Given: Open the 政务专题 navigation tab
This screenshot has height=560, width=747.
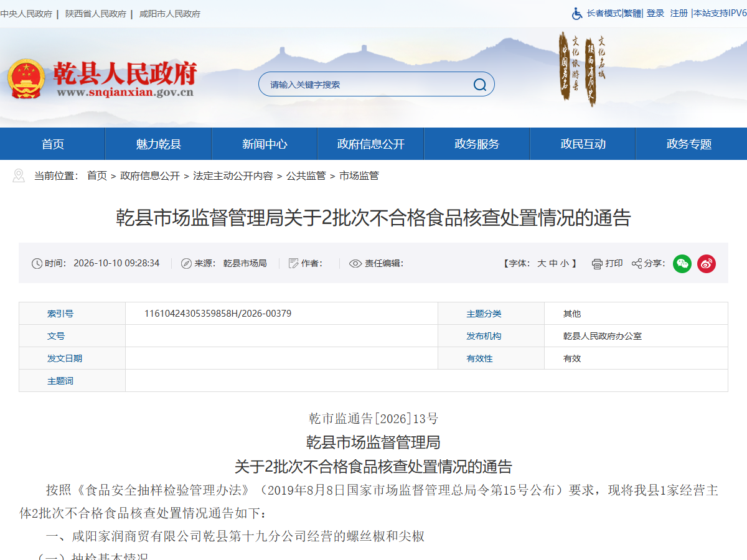Looking at the screenshot, I should click(689, 144).
